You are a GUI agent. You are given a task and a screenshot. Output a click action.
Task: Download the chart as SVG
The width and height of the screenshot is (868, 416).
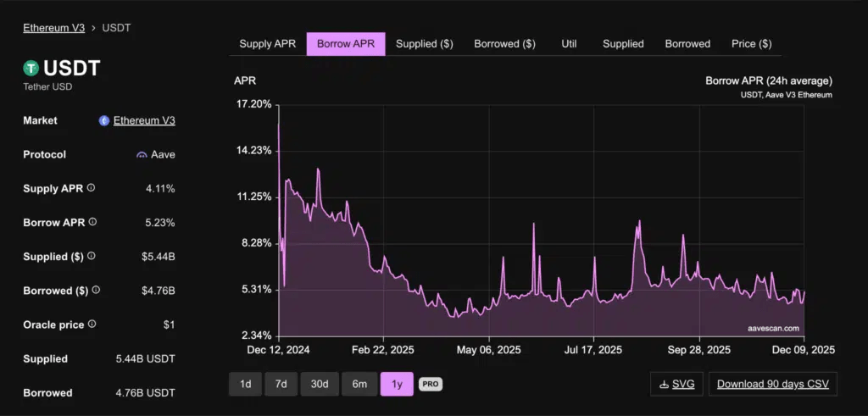(x=677, y=384)
